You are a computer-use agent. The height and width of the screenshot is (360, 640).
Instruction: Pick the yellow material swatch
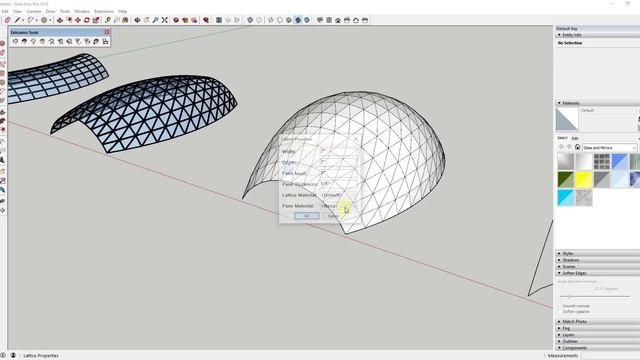(x=584, y=180)
